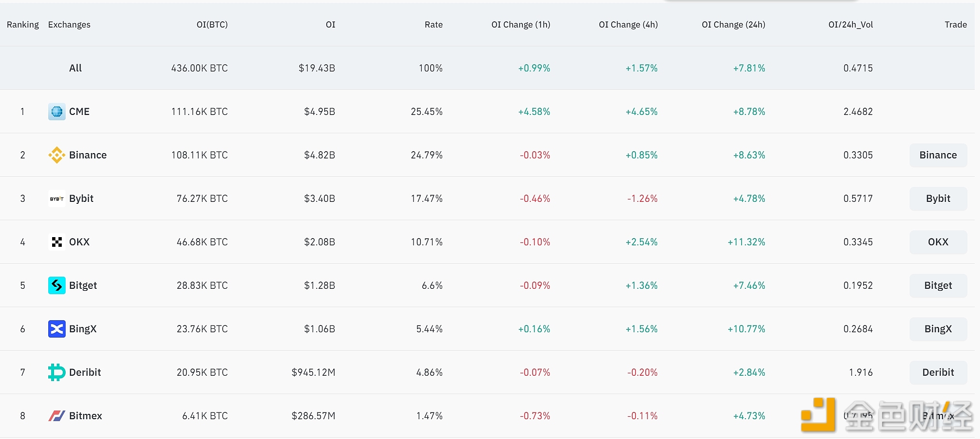980x439 pixels.
Task: Click the 0.5717 ratio cell
Action: click(x=858, y=198)
